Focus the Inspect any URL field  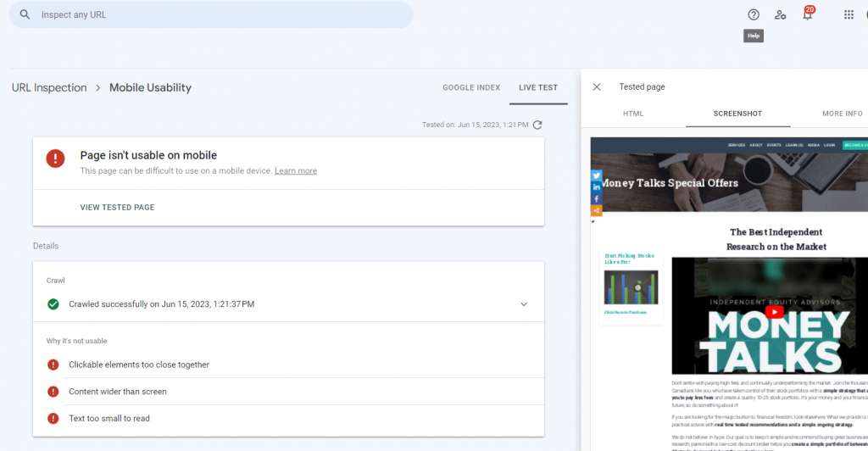[211, 14]
